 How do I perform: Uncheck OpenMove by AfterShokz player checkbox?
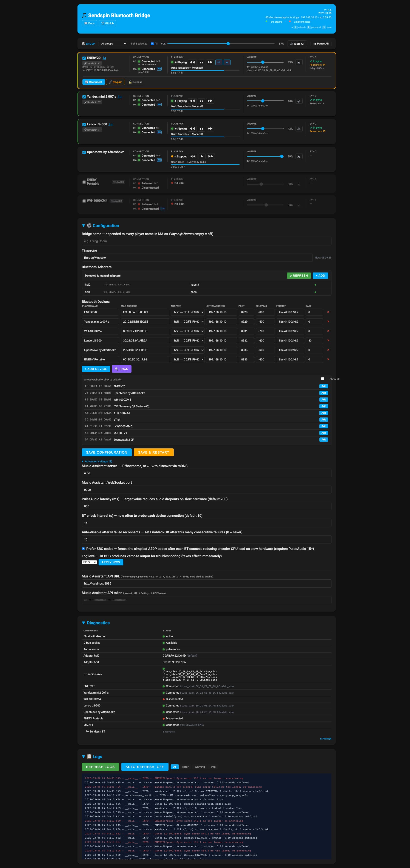click(x=84, y=152)
